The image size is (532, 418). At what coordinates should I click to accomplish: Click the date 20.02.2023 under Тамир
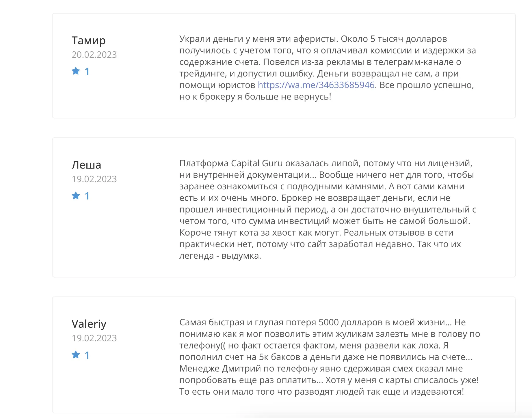[x=94, y=55]
